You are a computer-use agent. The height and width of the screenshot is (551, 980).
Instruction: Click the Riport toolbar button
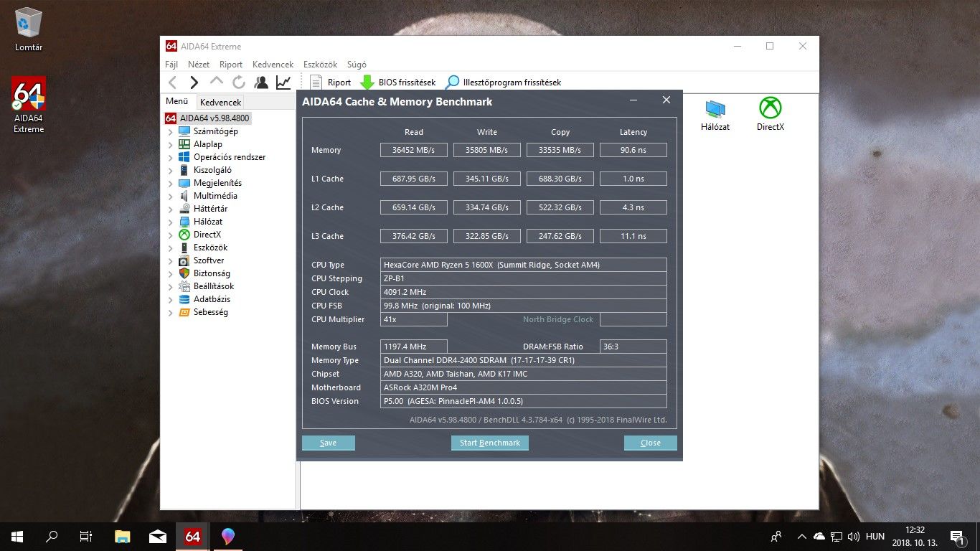(x=331, y=83)
